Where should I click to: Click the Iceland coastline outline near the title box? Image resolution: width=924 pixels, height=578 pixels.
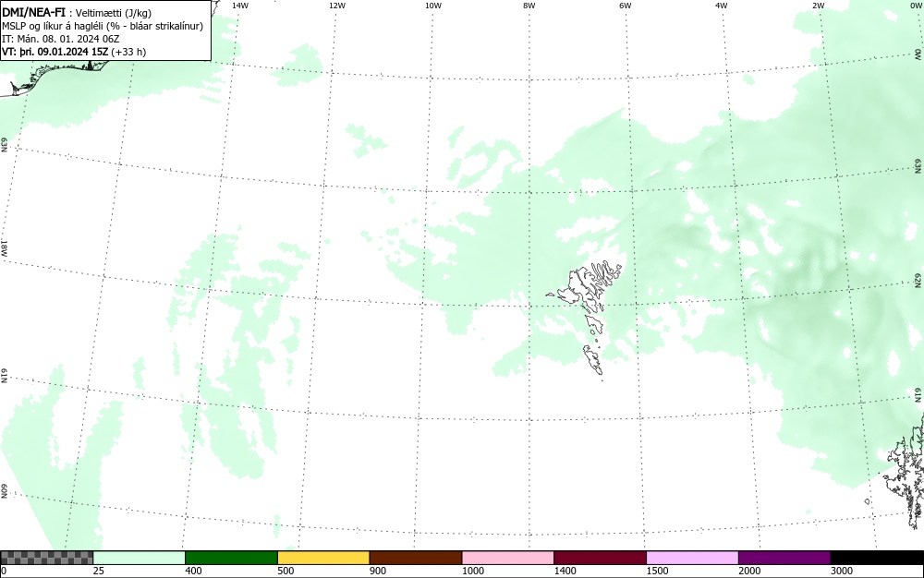point(53,77)
